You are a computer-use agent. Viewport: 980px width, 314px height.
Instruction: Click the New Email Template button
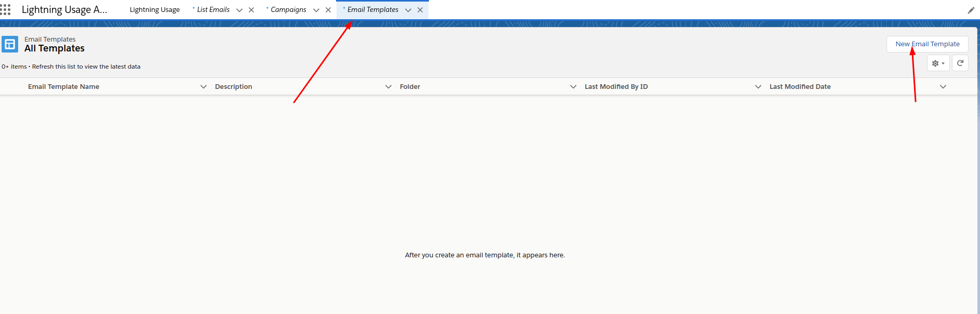coord(928,44)
